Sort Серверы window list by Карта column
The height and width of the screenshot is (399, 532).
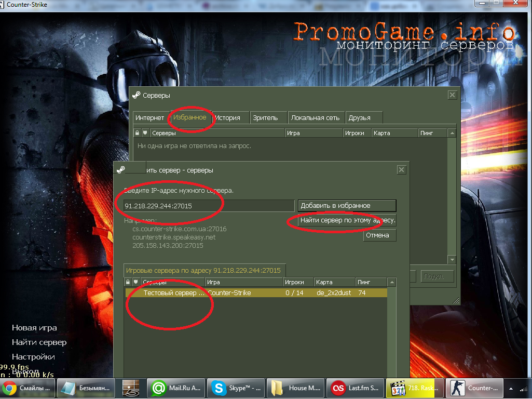[x=395, y=133]
